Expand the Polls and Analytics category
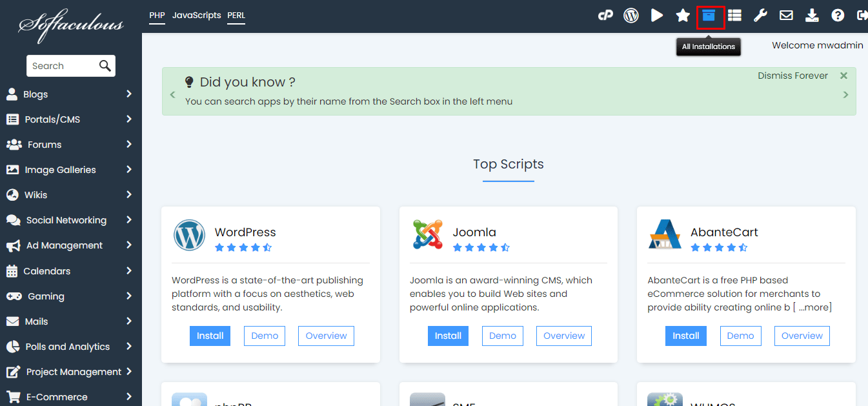 click(129, 347)
